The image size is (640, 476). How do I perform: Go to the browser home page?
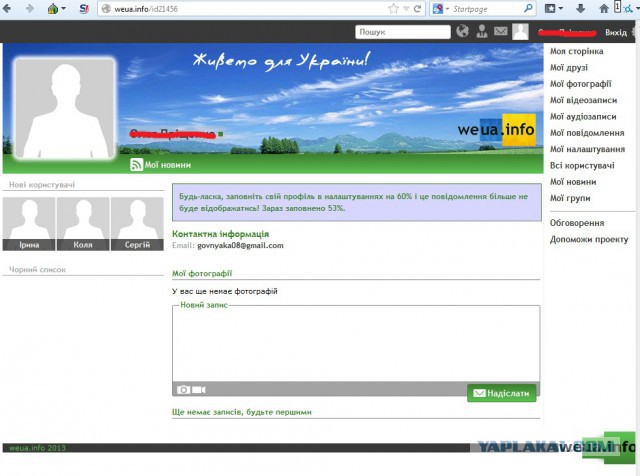click(604, 8)
